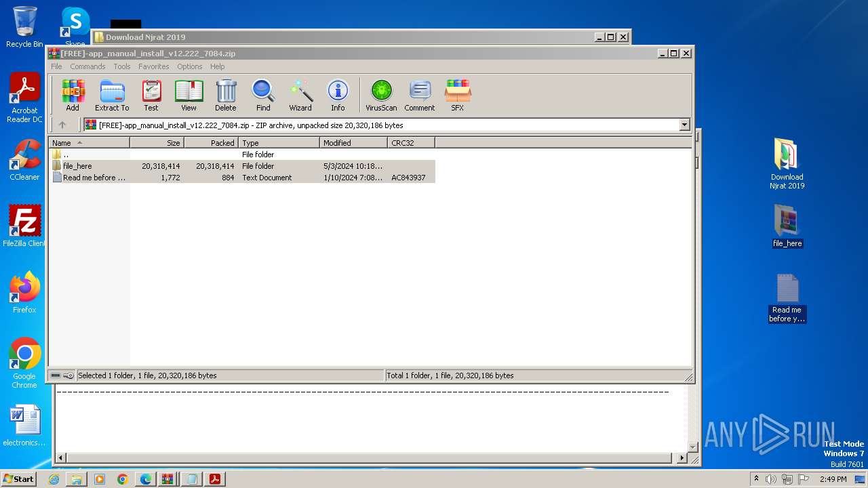Open the Commands menu

click(x=87, y=66)
